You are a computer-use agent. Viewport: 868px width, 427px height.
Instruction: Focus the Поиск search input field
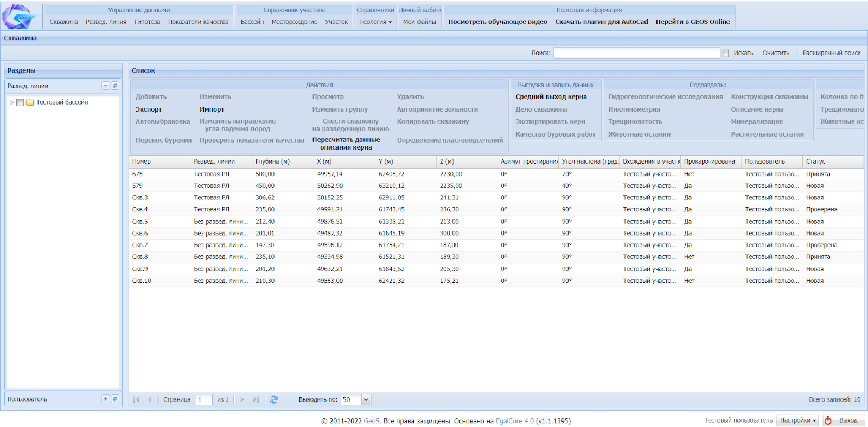tap(637, 53)
